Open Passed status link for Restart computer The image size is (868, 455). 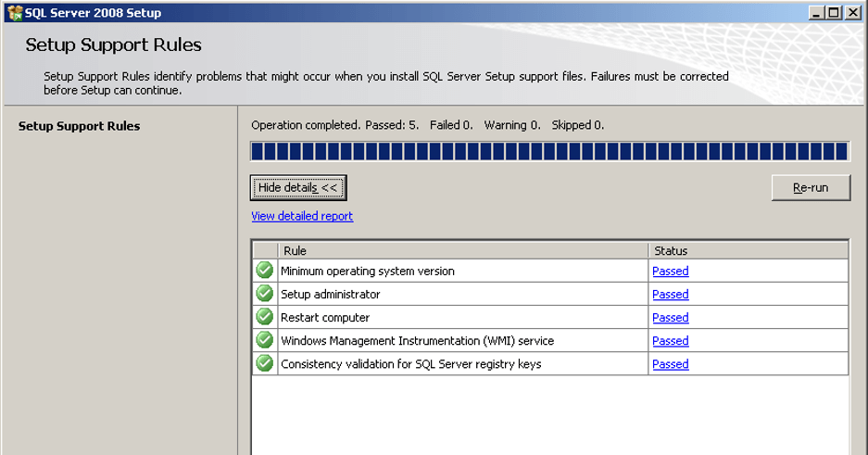(x=671, y=318)
